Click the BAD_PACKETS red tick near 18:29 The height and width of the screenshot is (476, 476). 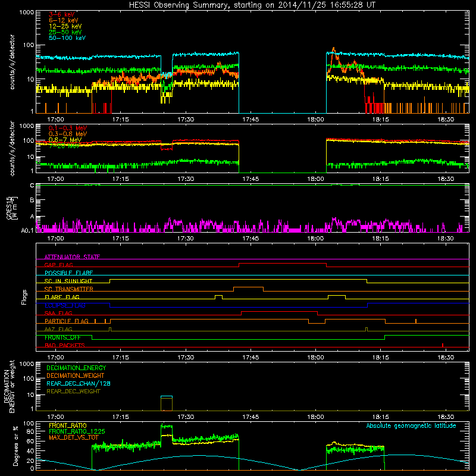(443, 345)
